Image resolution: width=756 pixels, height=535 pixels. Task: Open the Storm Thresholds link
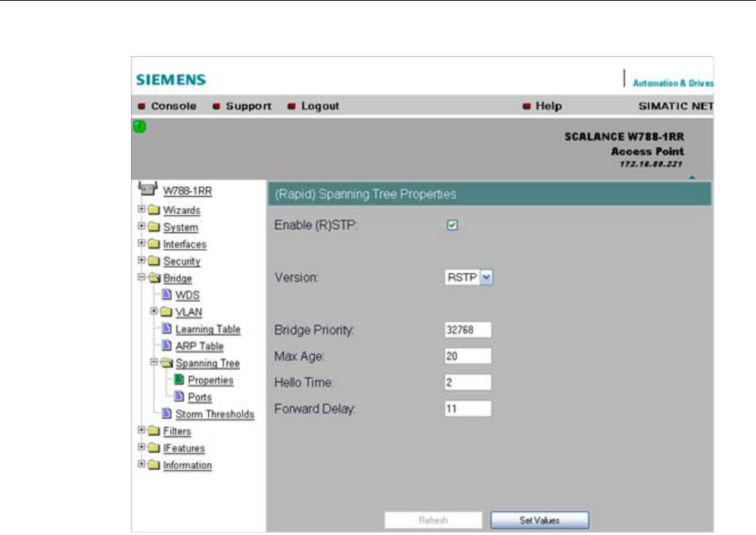coord(215,414)
